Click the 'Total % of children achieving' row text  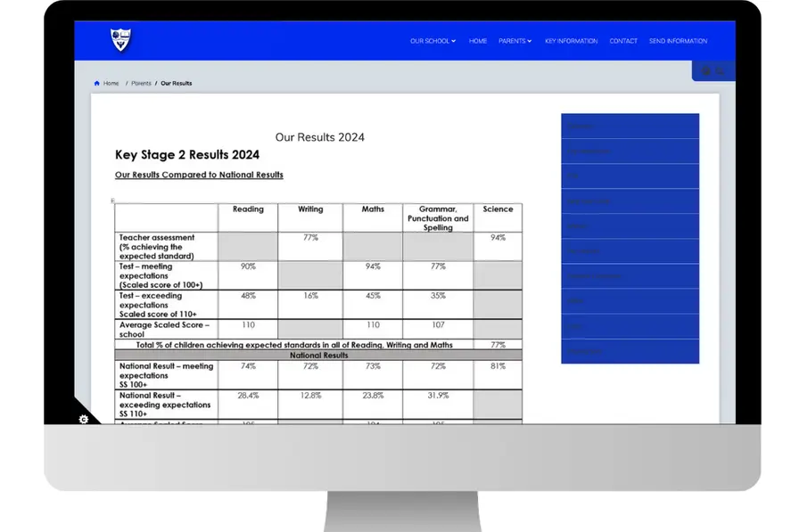[294, 345]
